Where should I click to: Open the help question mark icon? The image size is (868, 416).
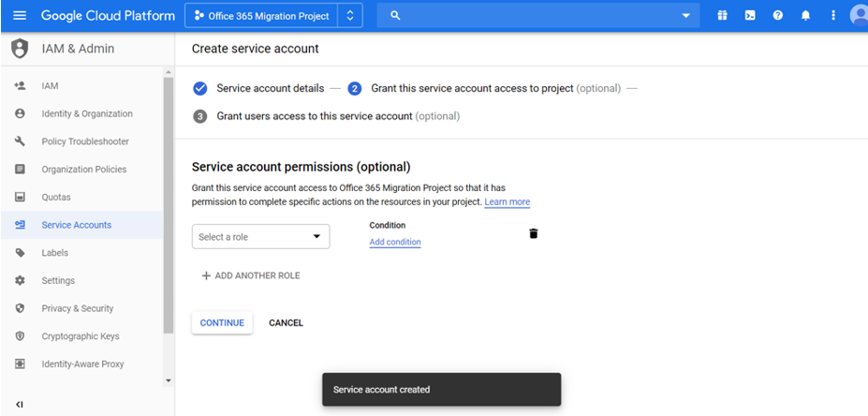777,16
